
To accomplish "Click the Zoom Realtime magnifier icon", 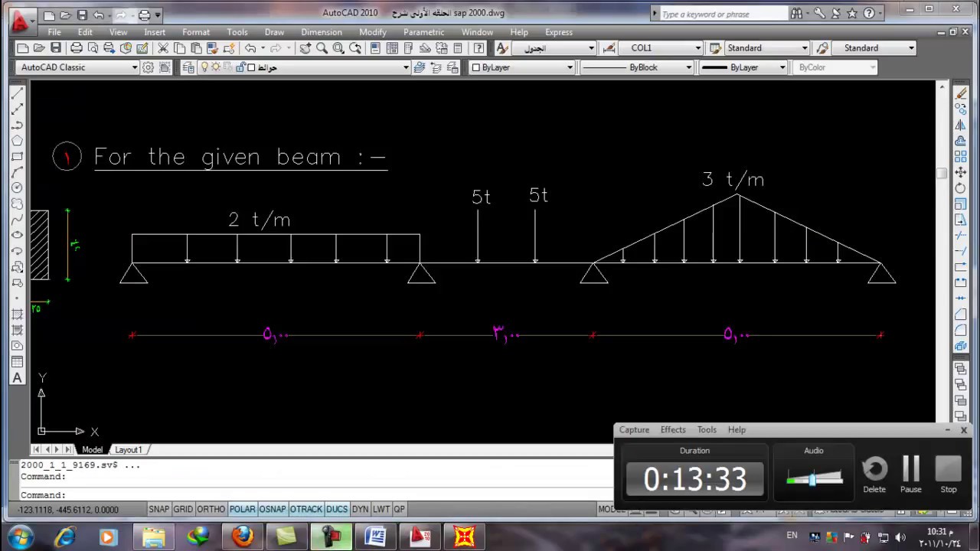I will [x=322, y=47].
